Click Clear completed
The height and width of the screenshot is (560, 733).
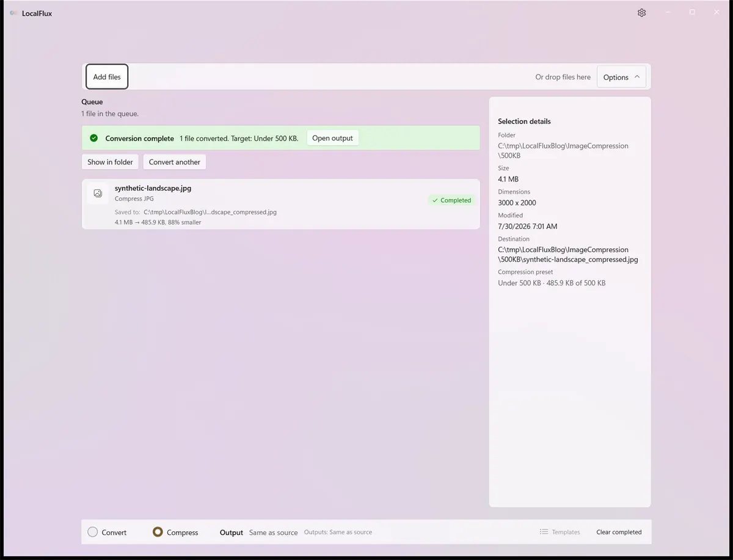619,532
